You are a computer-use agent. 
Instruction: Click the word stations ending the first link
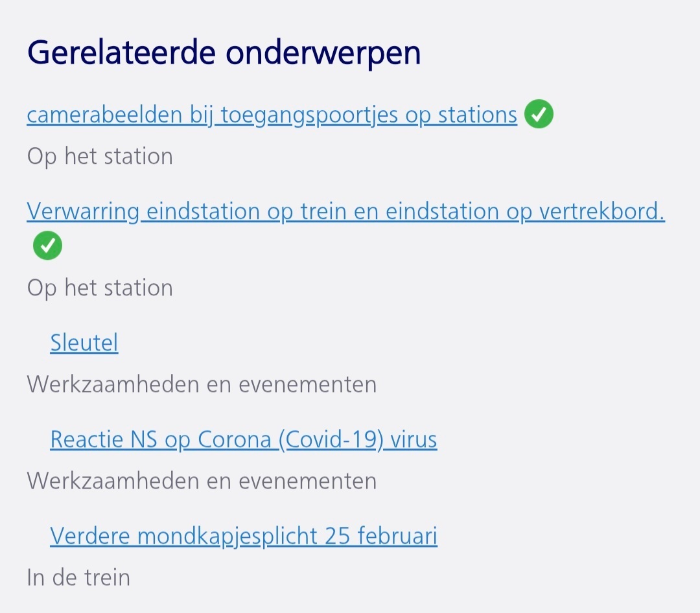tap(477, 115)
